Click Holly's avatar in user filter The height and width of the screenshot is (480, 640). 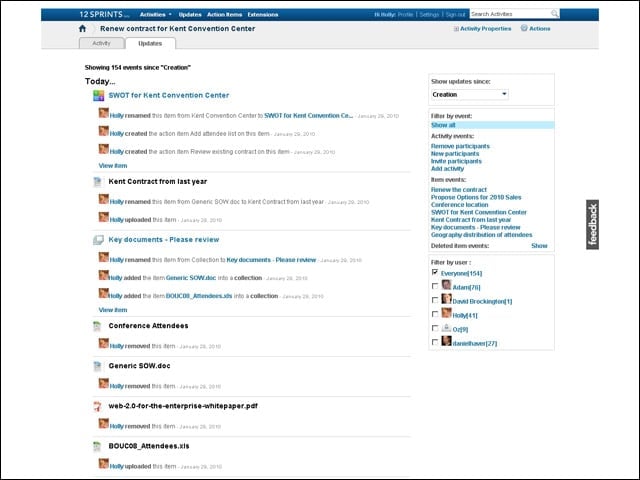(x=446, y=313)
